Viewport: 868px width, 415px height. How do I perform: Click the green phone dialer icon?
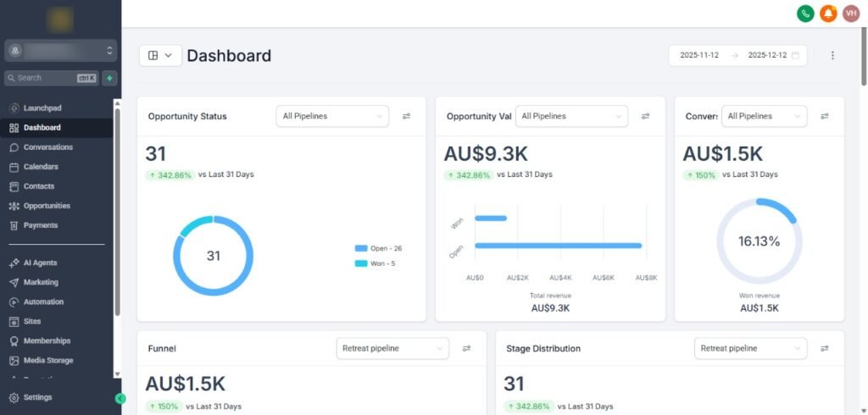click(x=804, y=14)
